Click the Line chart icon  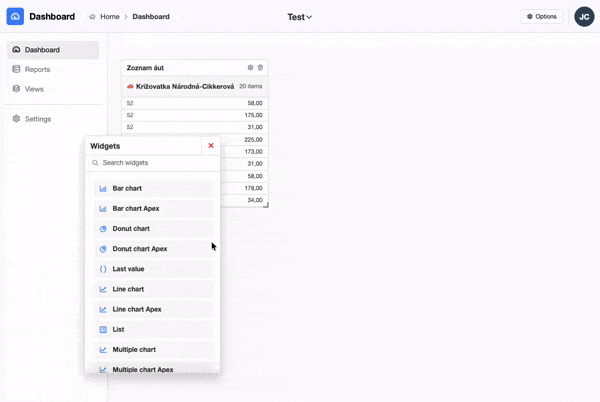pyautogui.click(x=103, y=289)
